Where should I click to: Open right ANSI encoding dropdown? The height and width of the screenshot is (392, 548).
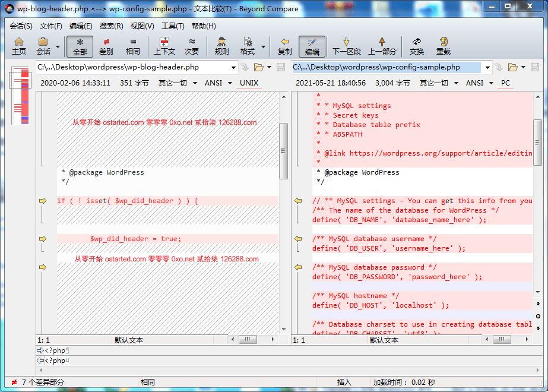coord(480,83)
